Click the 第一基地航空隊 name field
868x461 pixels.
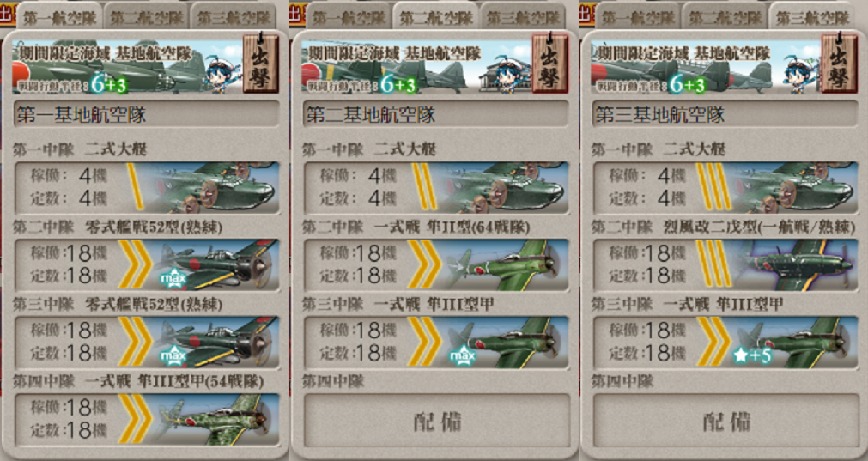pyautogui.click(x=147, y=114)
